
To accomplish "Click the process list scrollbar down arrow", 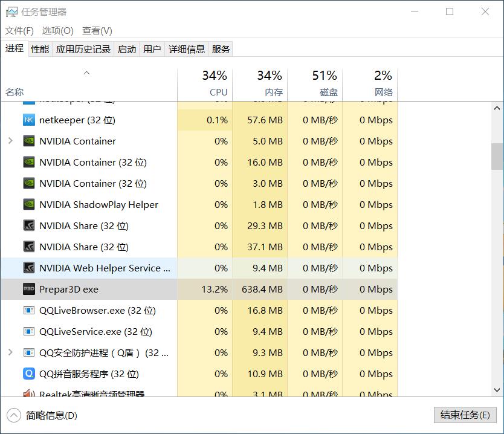I will pos(497,390).
